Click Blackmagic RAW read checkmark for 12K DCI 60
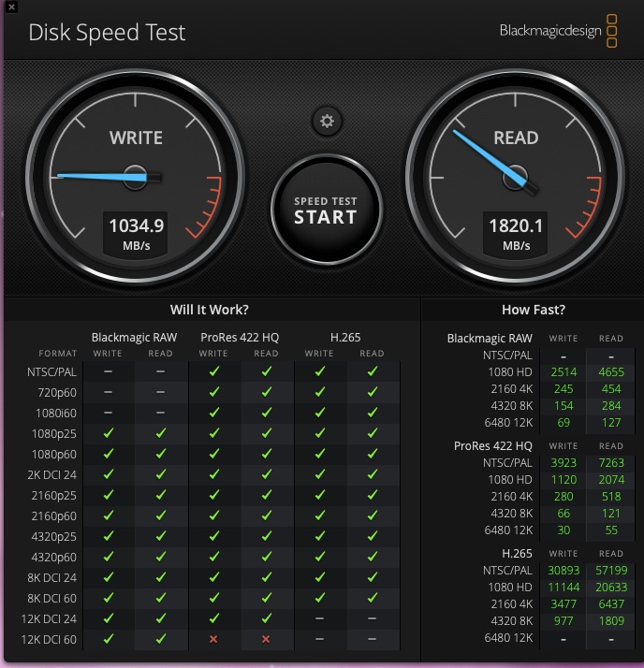The height and width of the screenshot is (668, 644). [161, 639]
